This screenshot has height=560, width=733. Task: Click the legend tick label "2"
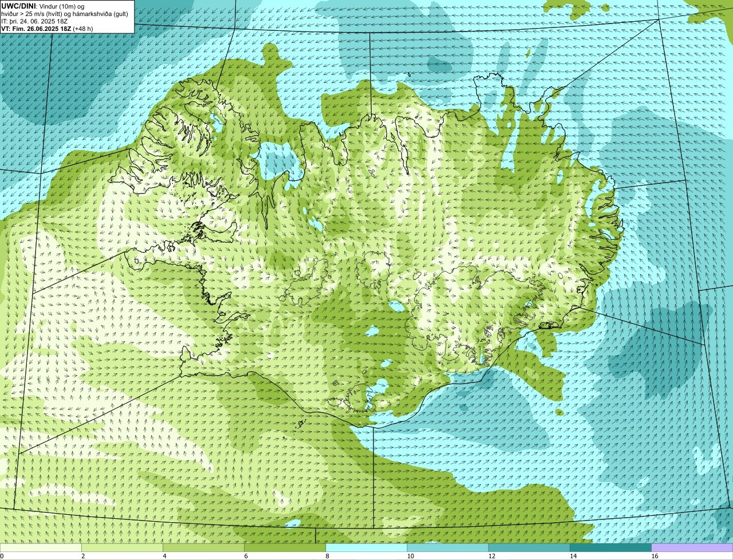pos(83,556)
